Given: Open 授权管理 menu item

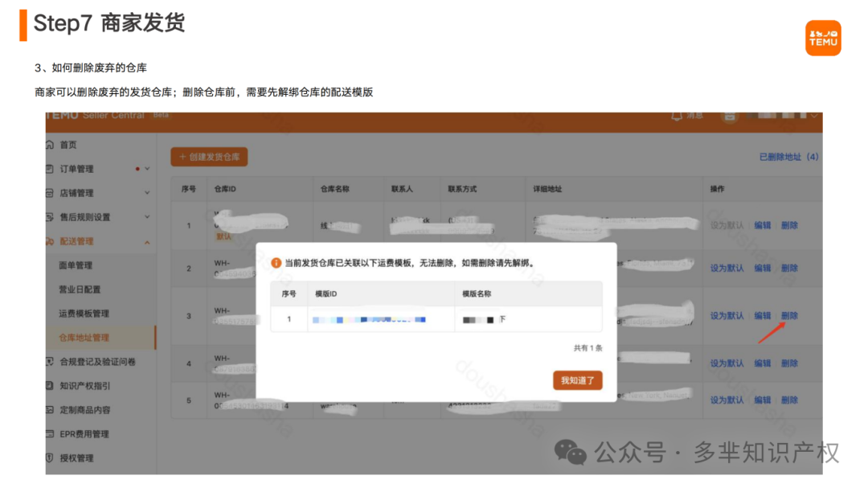Looking at the screenshot, I should pyautogui.click(x=76, y=458).
